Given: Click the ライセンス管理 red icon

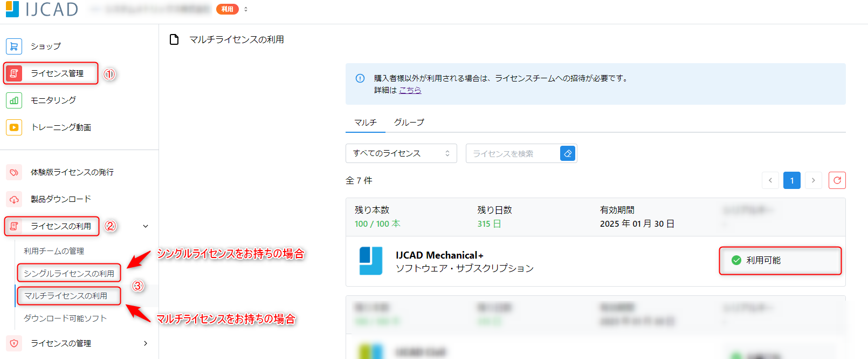Looking at the screenshot, I should (x=14, y=73).
